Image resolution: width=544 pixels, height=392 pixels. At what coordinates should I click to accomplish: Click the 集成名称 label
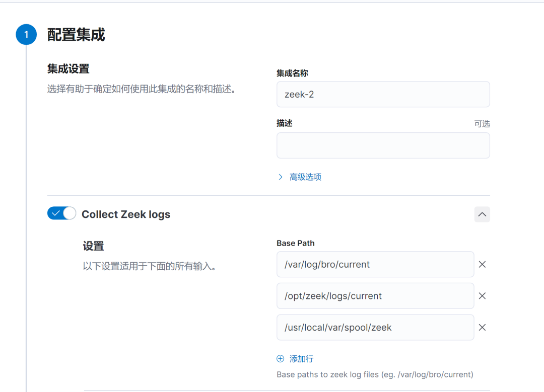(292, 73)
